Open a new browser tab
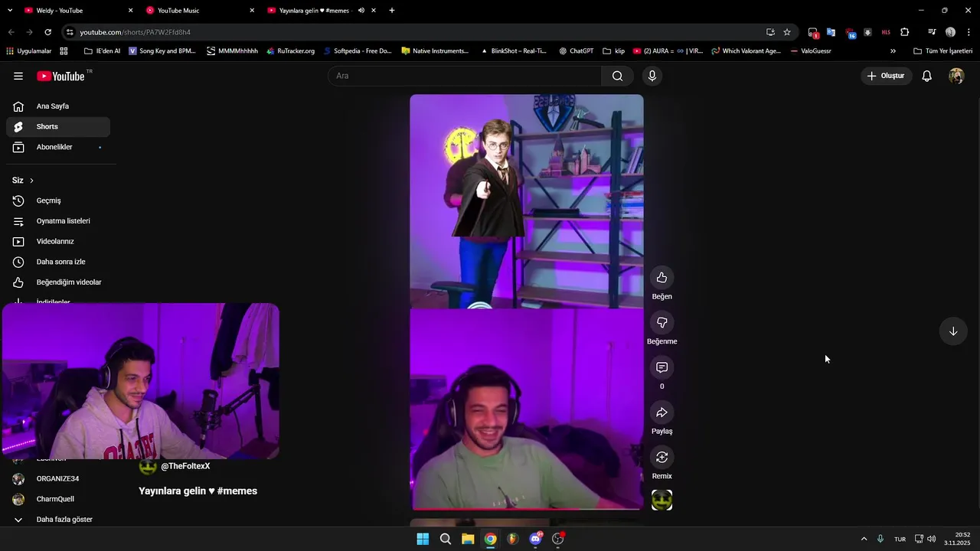This screenshot has height=551, width=980. click(x=392, y=11)
